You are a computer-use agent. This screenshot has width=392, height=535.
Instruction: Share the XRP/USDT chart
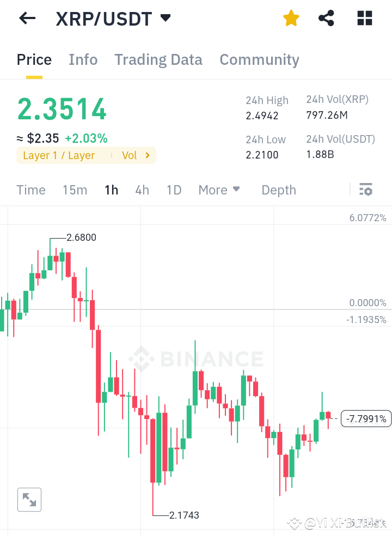[326, 18]
